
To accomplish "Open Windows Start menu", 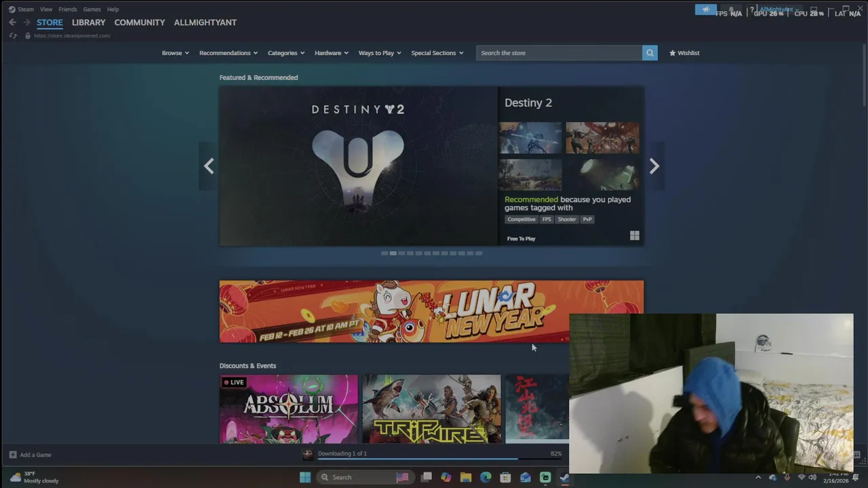I will tap(305, 477).
